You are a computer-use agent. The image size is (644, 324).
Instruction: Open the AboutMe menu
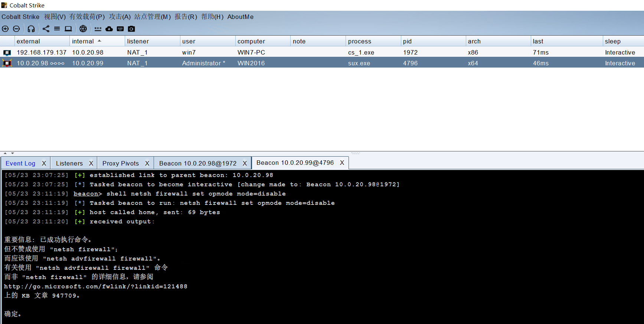pos(241,17)
